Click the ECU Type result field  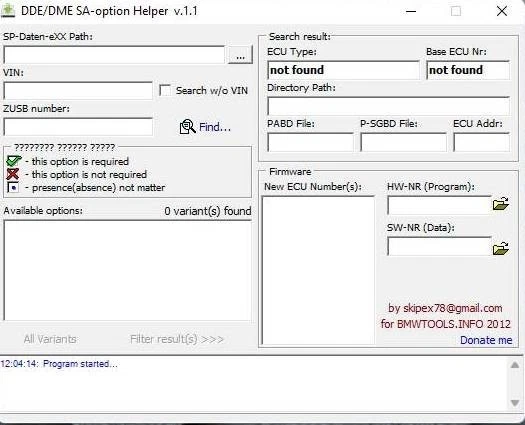[x=343, y=70]
